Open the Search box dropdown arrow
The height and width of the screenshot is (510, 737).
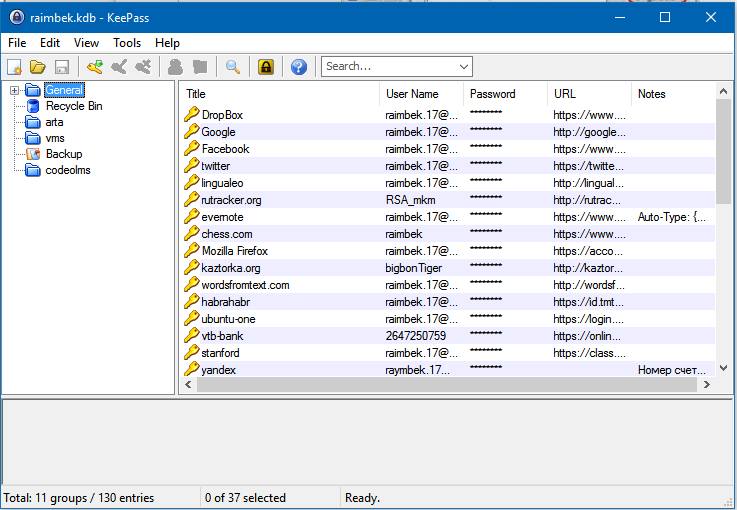point(463,67)
